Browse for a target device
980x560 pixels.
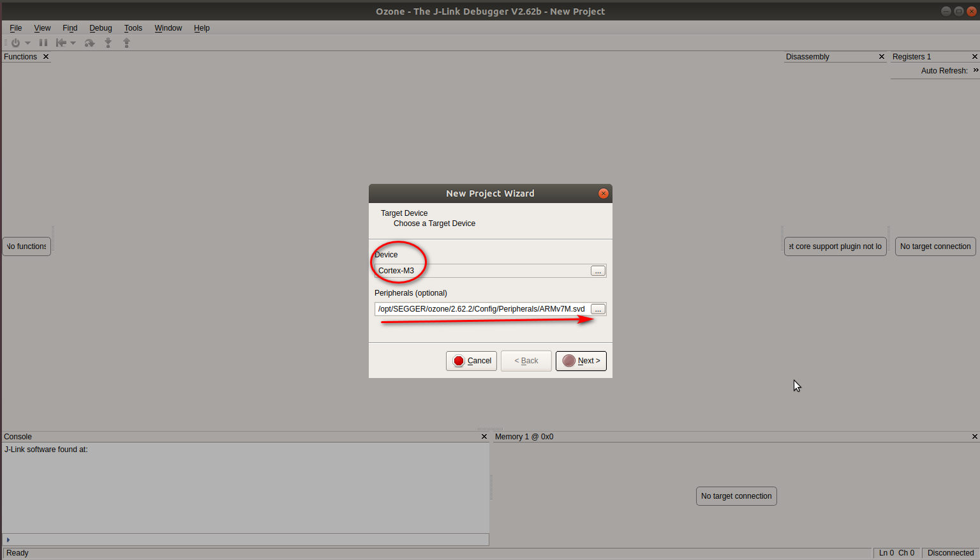click(x=598, y=271)
